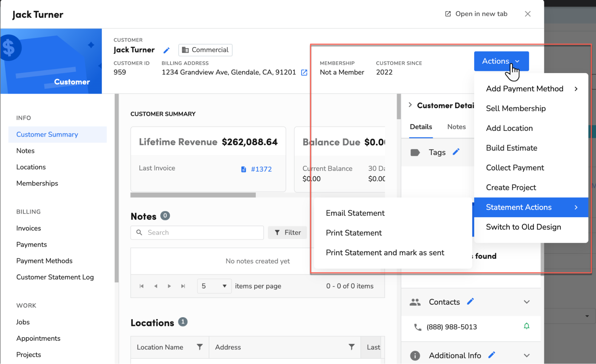
Task: Open the items per page dropdown
Action: point(214,286)
